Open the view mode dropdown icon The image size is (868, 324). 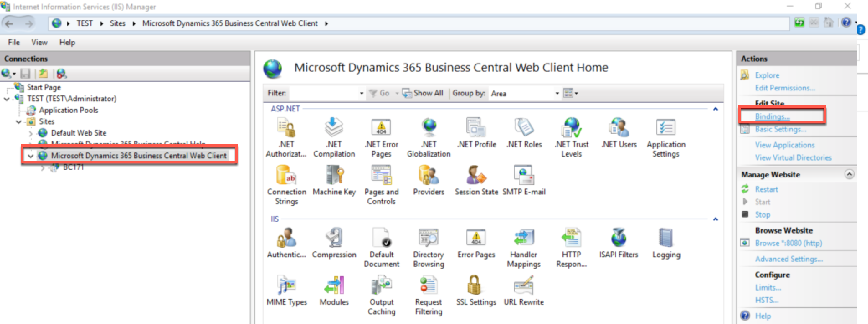click(x=571, y=93)
